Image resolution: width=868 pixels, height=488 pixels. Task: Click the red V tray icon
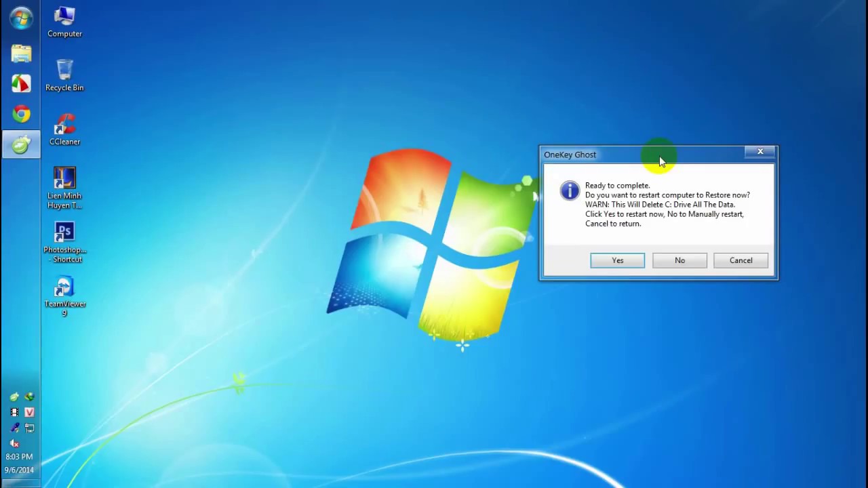click(29, 412)
